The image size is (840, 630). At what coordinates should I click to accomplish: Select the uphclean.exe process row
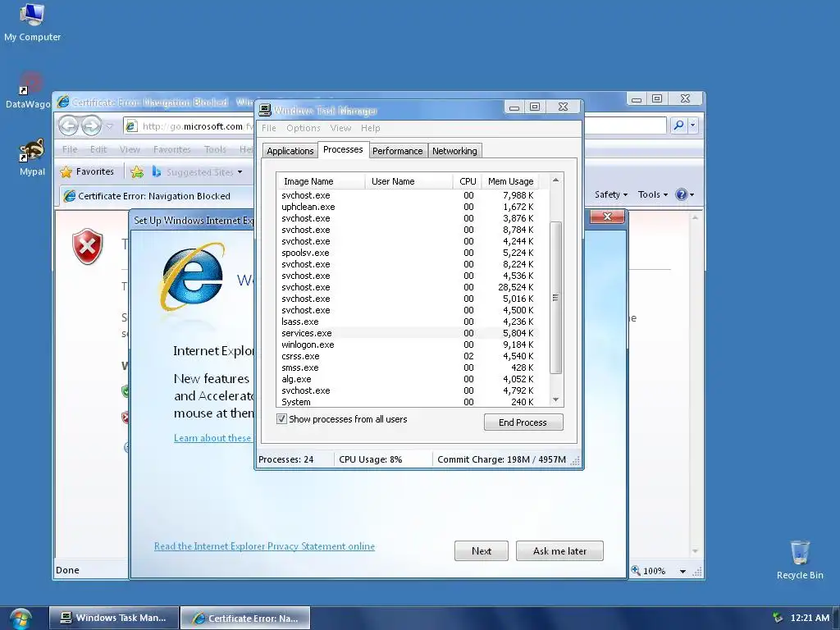pyautogui.click(x=407, y=207)
